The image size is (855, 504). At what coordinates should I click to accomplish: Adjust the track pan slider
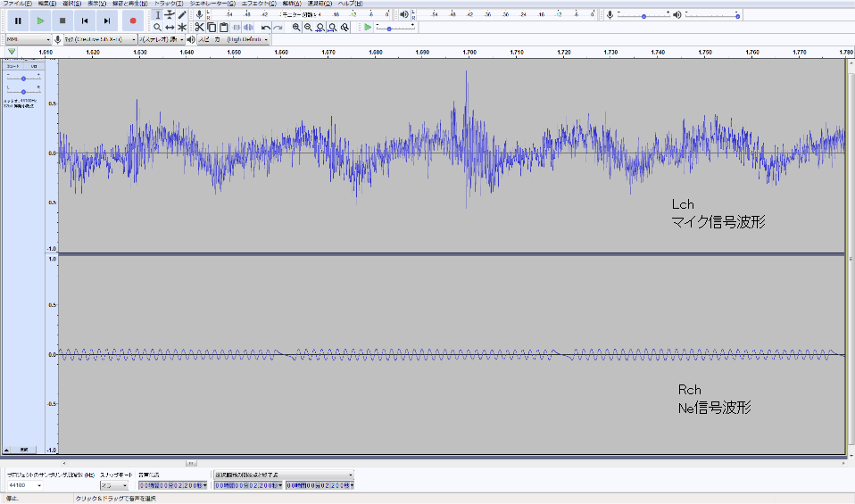(x=23, y=91)
